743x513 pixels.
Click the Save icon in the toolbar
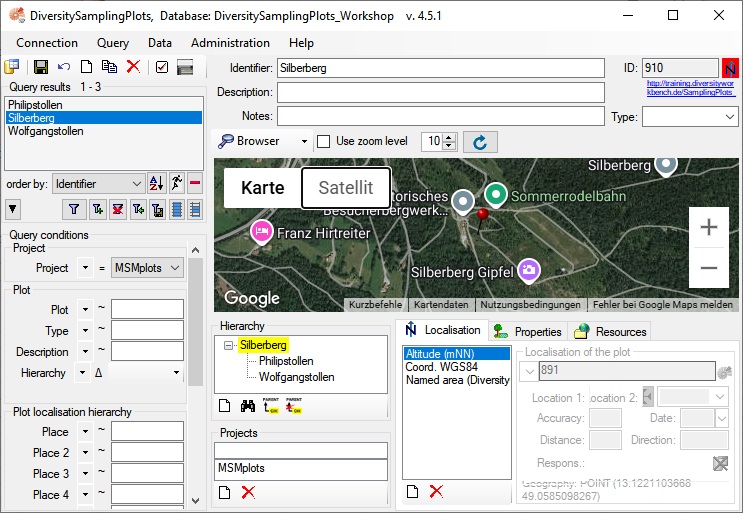[41, 67]
